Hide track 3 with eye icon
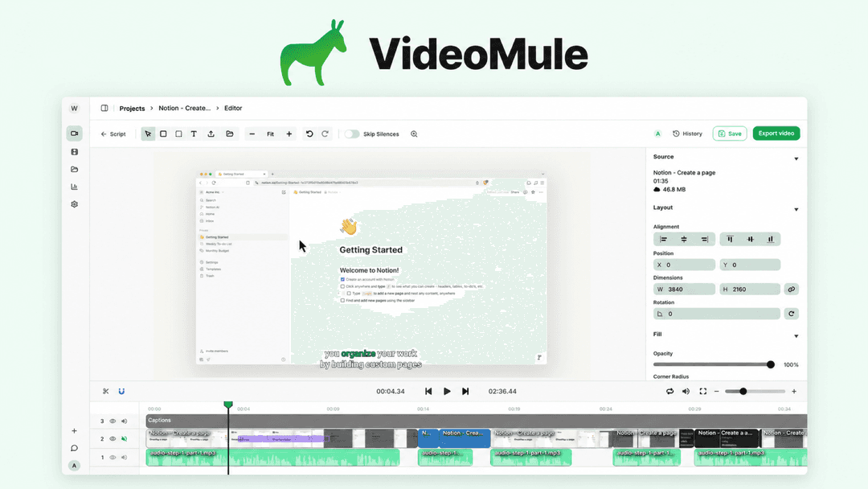 coord(113,421)
